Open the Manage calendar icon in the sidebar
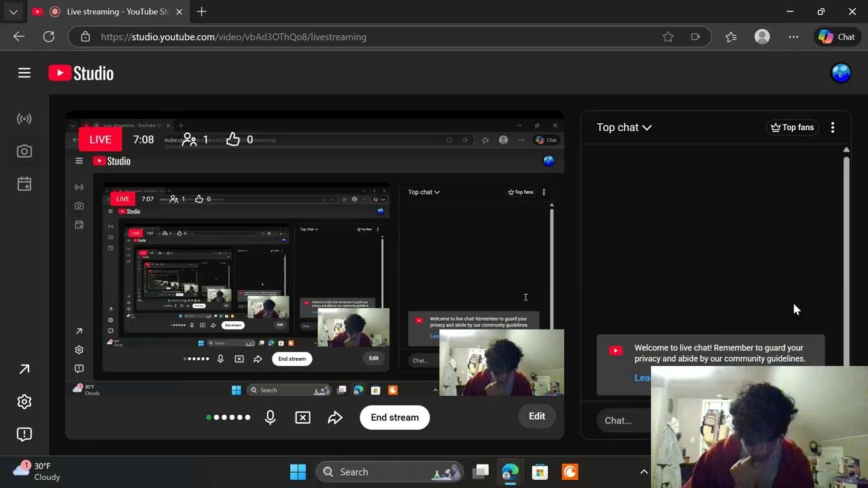This screenshot has height=488, width=868. 24,184
